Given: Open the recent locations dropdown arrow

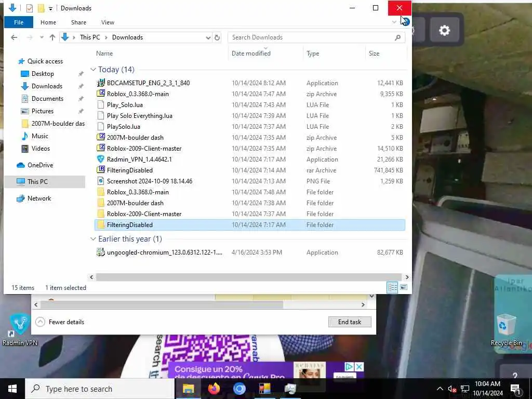Looking at the screenshot, I should (x=42, y=37).
